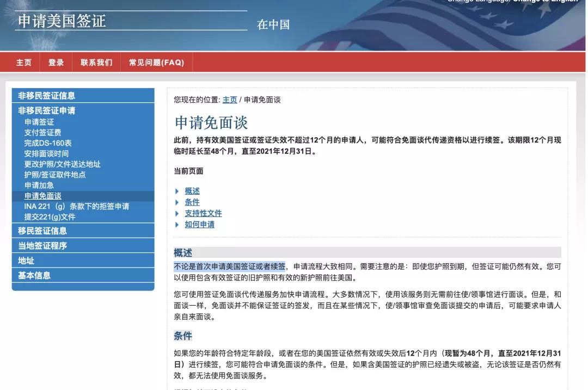Open the 完成DS-160表 page
588x390 pixels.
click(48, 143)
